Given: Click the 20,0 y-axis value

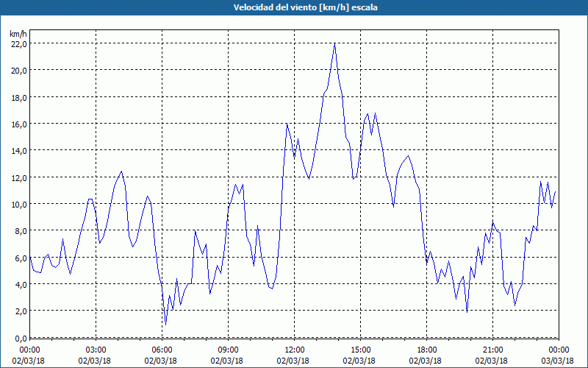Looking at the screenshot, I should tap(18, 71).
